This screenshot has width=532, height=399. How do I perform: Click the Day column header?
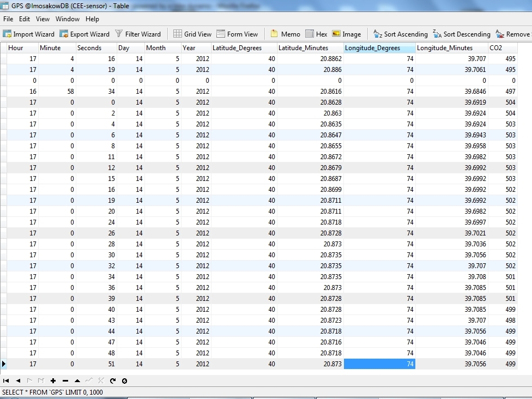(x=131, y=48)
